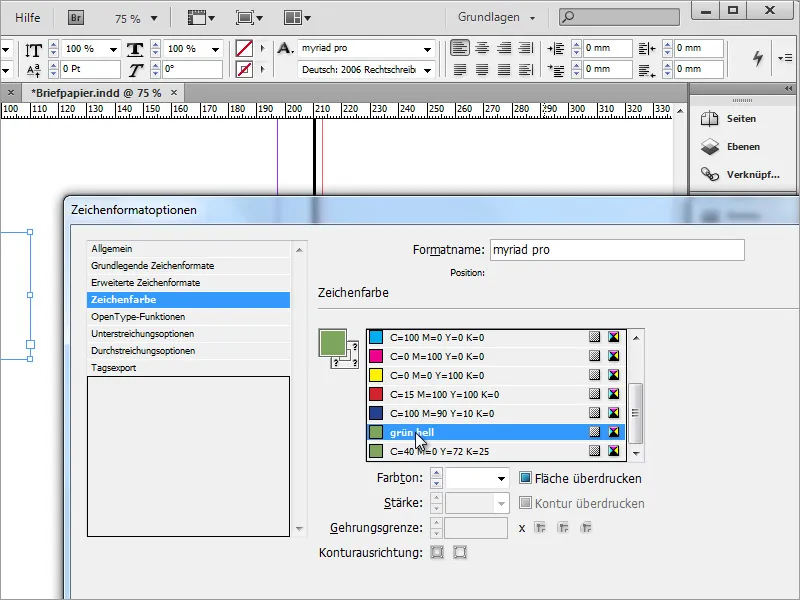This screenshot has height=600, width=800.
Task: Click the character style A. icon
Action: [x=285, y=48]
